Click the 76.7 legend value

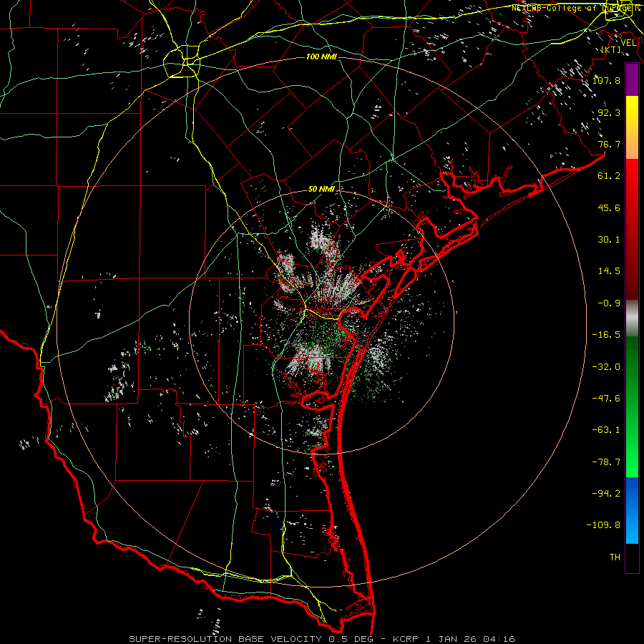click(609, 144)
